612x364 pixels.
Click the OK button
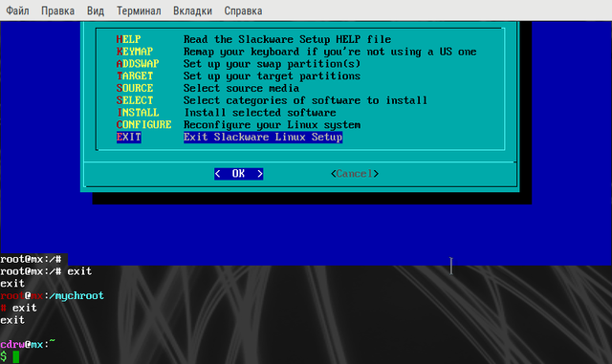pos(238,174)
